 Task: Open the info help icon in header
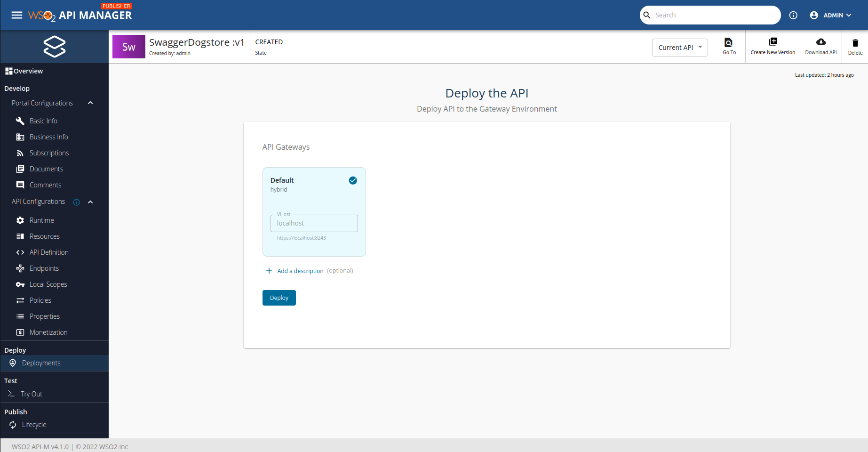click(793, 15)
